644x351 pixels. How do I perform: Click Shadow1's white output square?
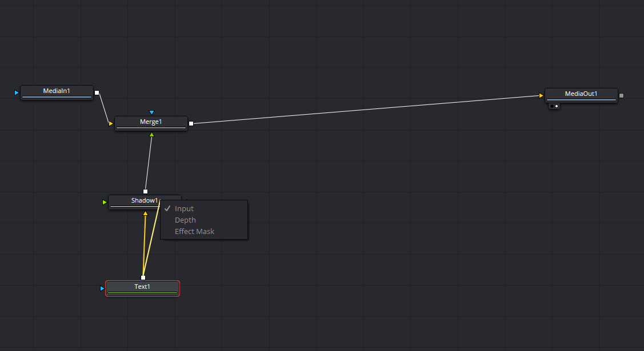click(145, 192)
